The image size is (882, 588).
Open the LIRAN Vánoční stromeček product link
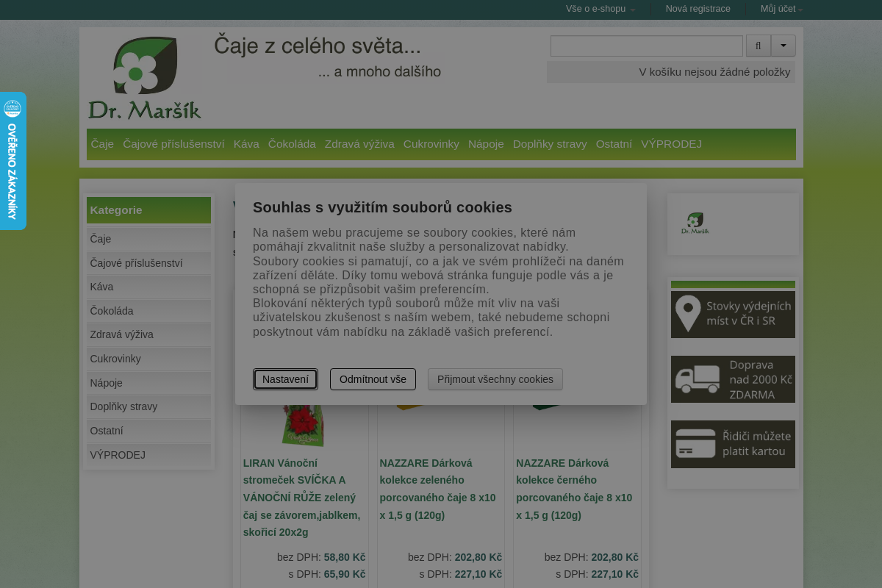(x=302, y=498)
